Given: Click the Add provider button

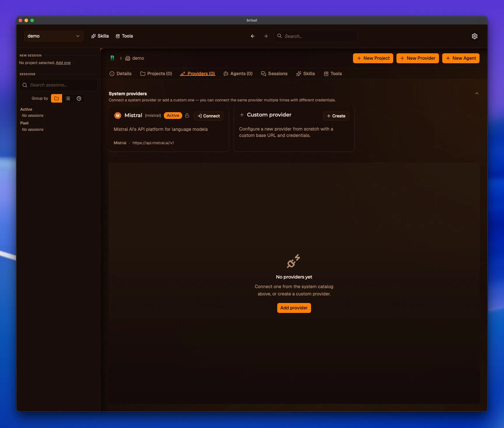Looking at the screenshot, I should point(294,308).
